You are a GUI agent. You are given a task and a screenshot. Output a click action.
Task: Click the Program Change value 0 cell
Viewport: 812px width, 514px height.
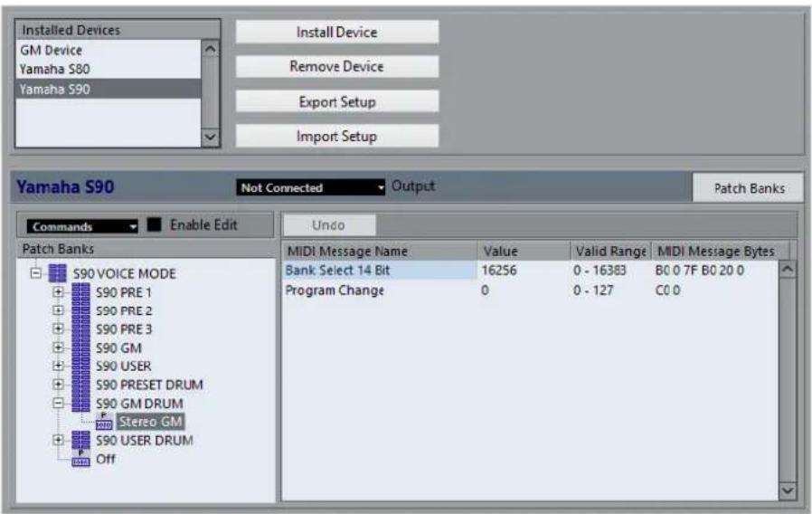click(485, 290)
